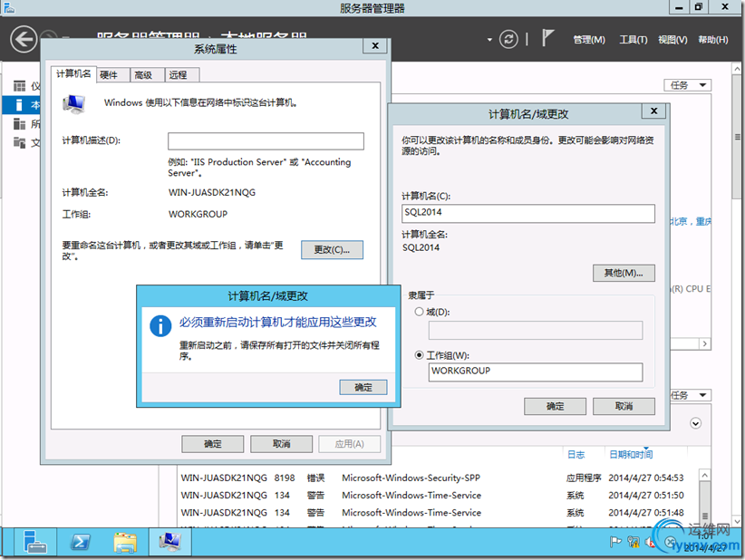Click the computer name field containing SQL2014
The width and height of the screenshot is (745, 560).
pos(527,213)
